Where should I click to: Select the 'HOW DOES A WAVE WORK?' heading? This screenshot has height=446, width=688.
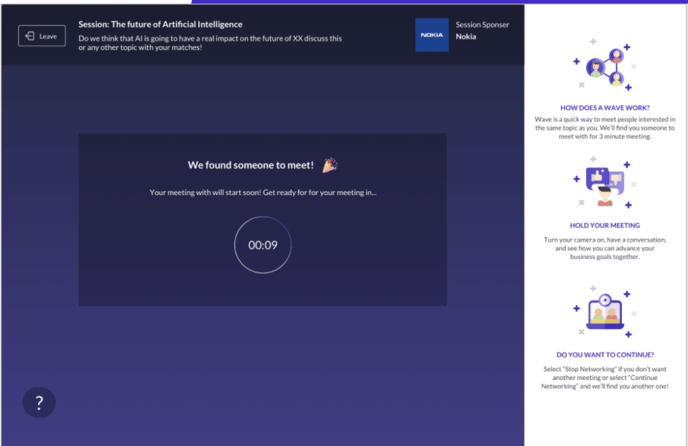(605, 108)
